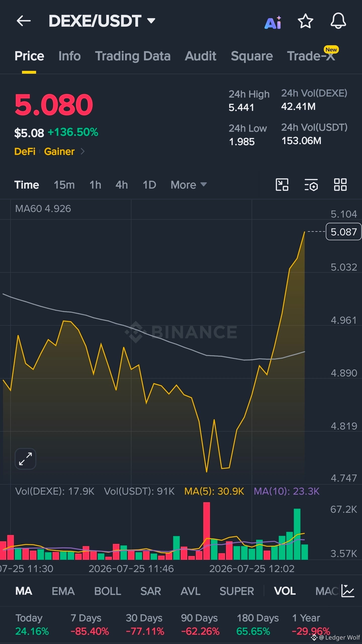This screenshot has width=362, height=644.
Task: Toggle the MAC indicator
Action: 327,591
